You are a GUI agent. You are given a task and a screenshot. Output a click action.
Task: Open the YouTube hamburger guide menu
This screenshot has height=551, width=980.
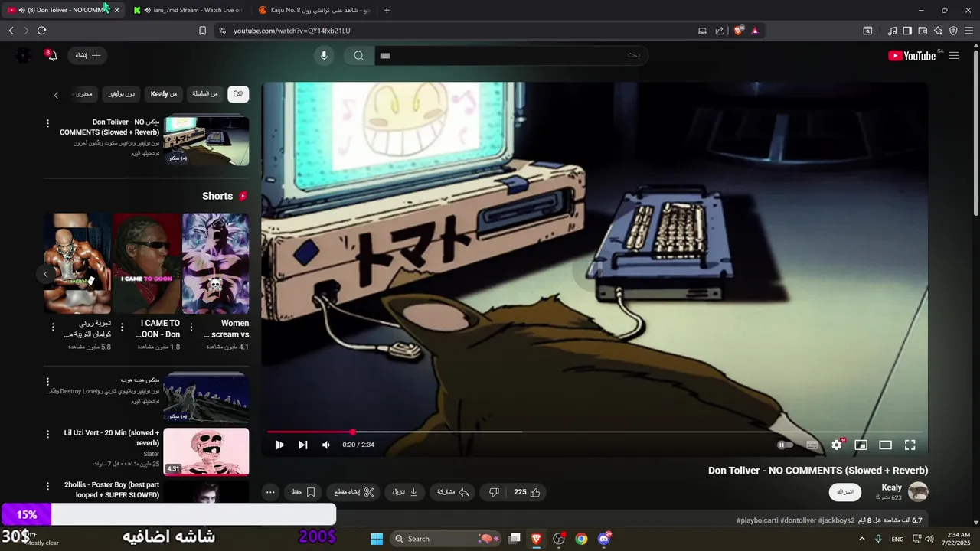(954, 55)
